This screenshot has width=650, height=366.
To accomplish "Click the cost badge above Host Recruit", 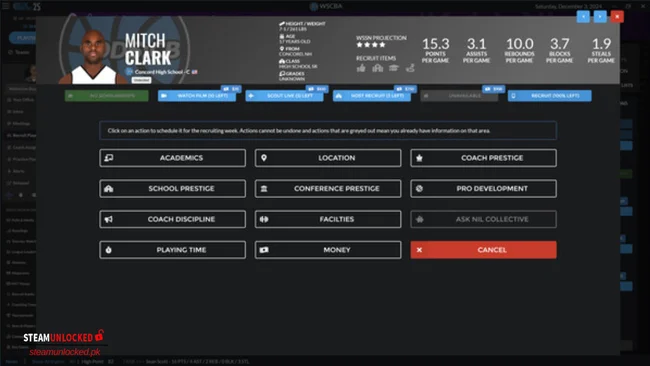I will (406, 89).
